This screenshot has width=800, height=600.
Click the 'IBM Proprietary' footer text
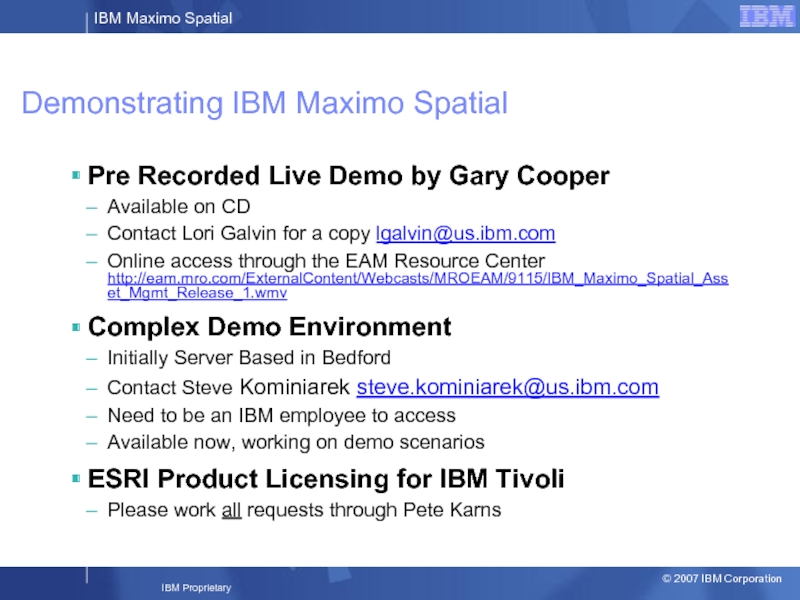click(x=196, y=588)
